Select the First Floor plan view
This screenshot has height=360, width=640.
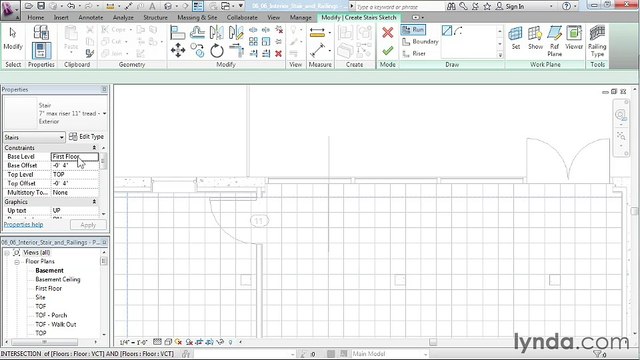(x=48, y=289)
